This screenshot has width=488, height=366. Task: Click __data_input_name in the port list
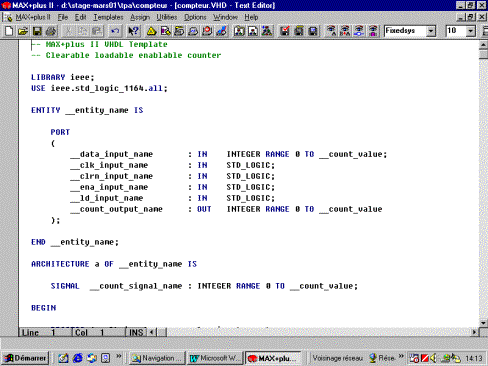pos(112,154)
